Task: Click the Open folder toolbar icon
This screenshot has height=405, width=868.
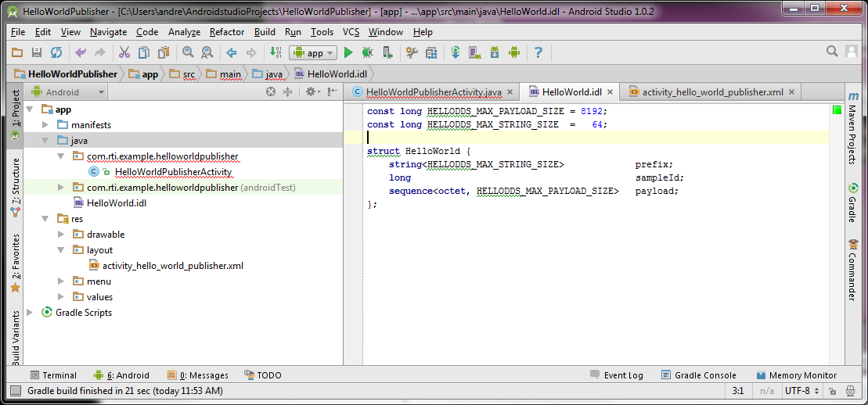Action: (17, 52)
